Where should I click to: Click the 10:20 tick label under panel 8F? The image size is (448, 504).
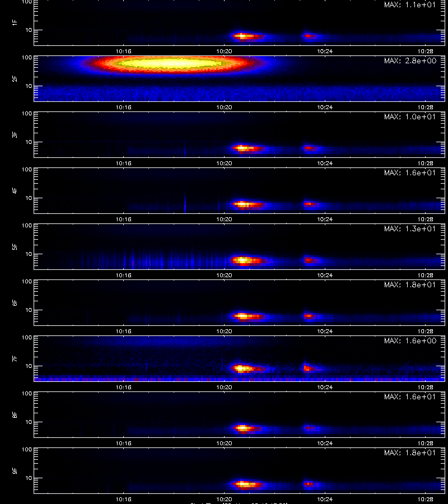click(224, 444)
